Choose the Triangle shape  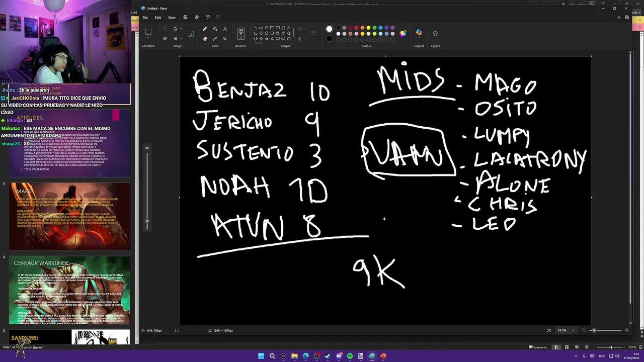click(x=289, y=28)
